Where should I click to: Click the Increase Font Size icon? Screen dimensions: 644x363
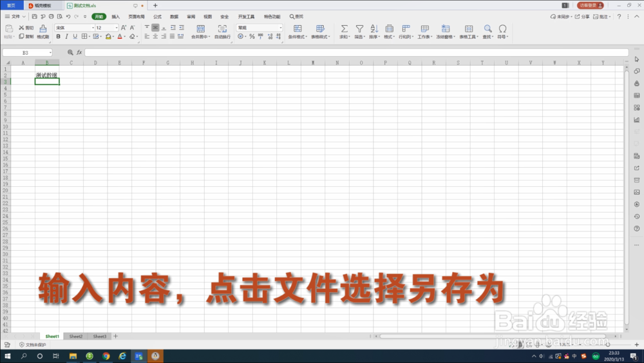pos(124,28)
